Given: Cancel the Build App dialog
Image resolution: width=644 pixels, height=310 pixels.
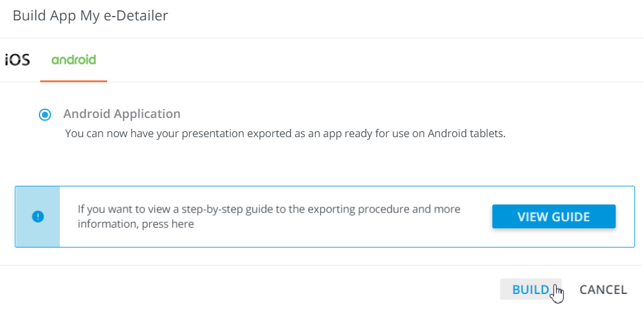Looking at the screenshot, I should [x=603, y=290].
